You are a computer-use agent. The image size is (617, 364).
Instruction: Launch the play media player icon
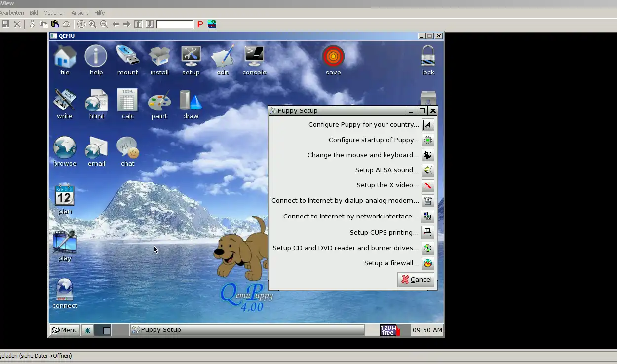(x=65, y=247)
